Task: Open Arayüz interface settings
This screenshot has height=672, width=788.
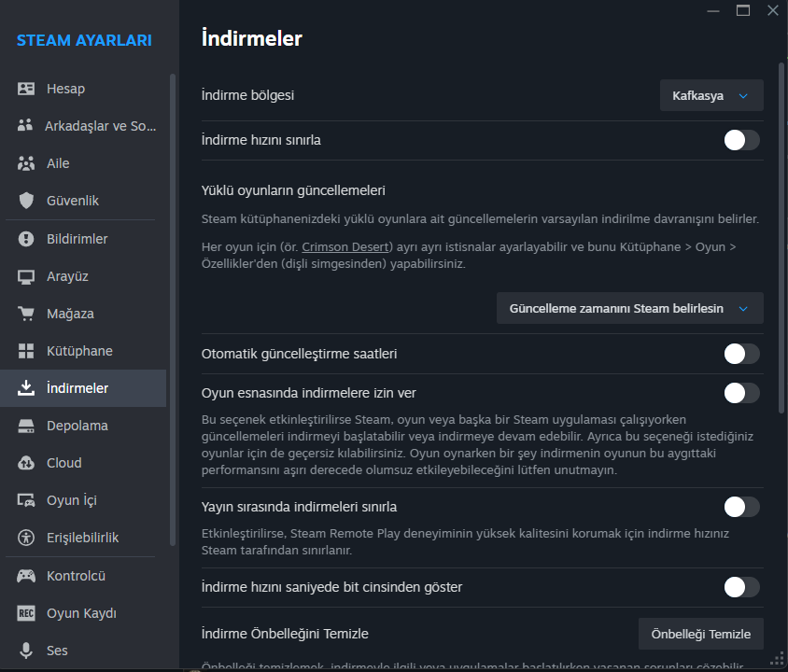Action: [x=83, y=276]
